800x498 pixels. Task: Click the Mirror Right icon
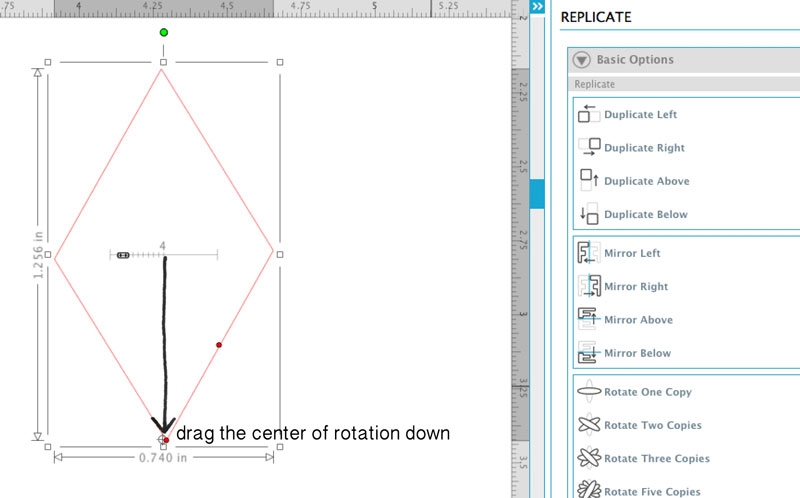click(589, 286)
